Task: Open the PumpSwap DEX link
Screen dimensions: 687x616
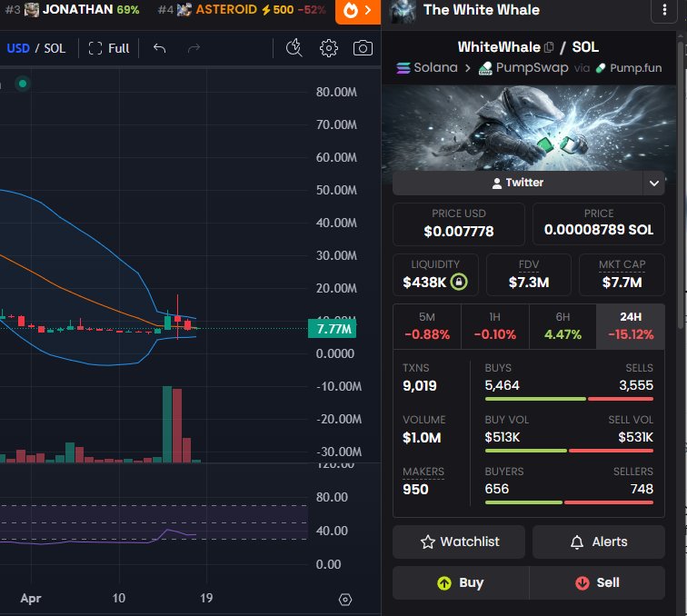Action: [x=523, y=67]
